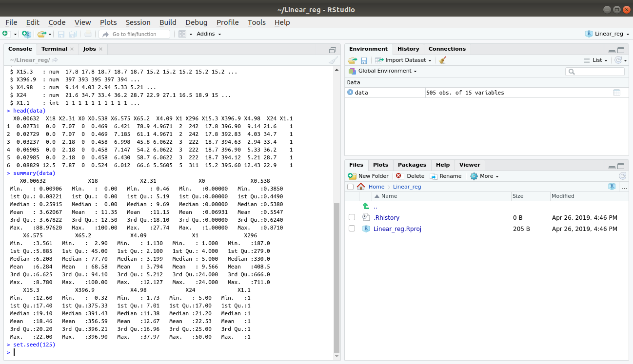
Task: Tick the .Rhistory file checkbox
Action: pos(352,217)
